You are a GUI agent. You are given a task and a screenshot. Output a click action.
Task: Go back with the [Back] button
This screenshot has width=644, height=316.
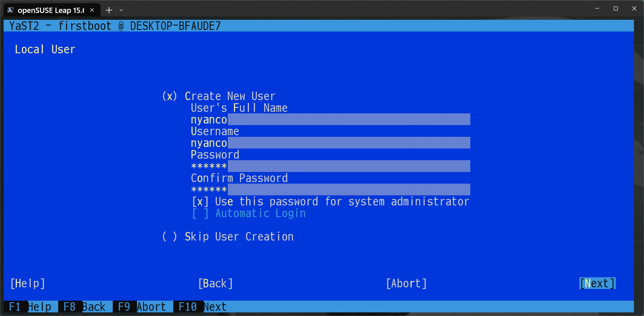coord(216,283)
